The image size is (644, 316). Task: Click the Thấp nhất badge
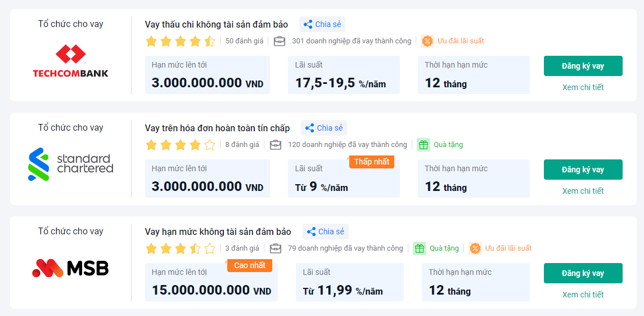tap(372, 162)
